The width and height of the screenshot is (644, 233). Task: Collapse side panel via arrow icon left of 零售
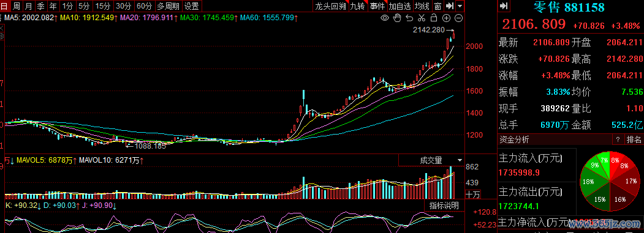point(504,6)
